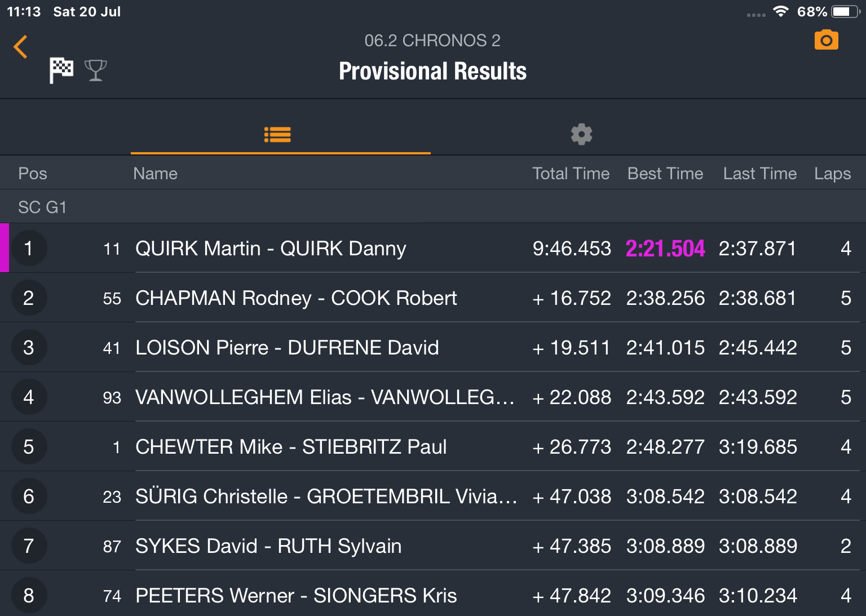Open QUIRK Martin - QUIRK Danny row

[x=433, y=248]
